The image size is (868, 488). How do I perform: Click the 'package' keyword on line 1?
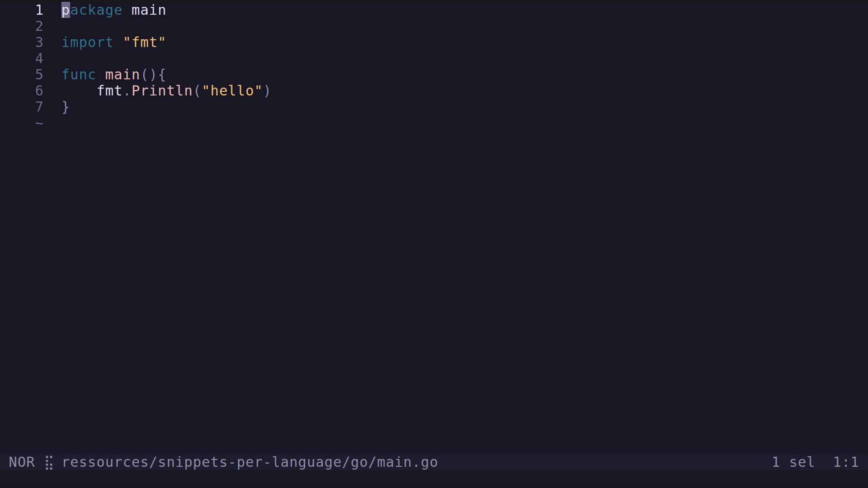(92, 10)
